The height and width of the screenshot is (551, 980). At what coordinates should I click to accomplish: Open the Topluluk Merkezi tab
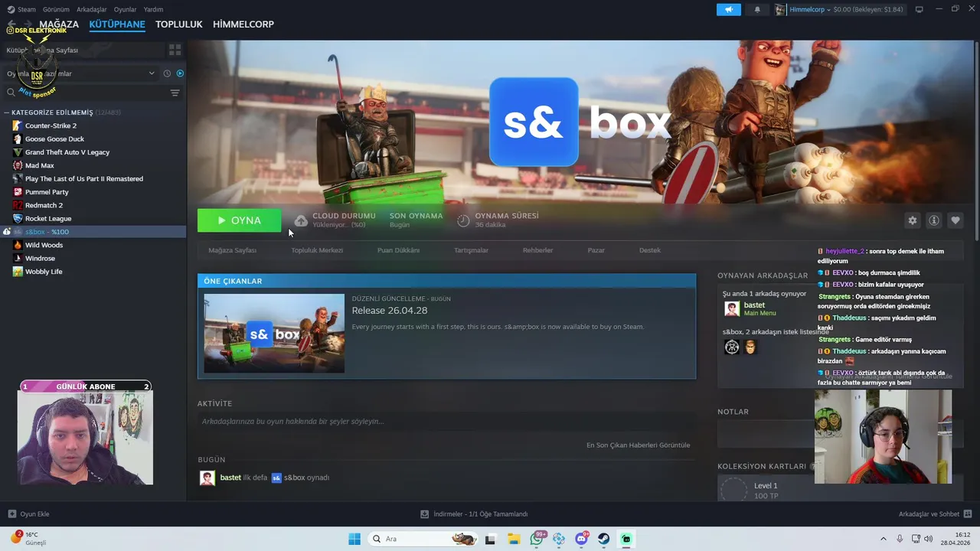(317, 250)
